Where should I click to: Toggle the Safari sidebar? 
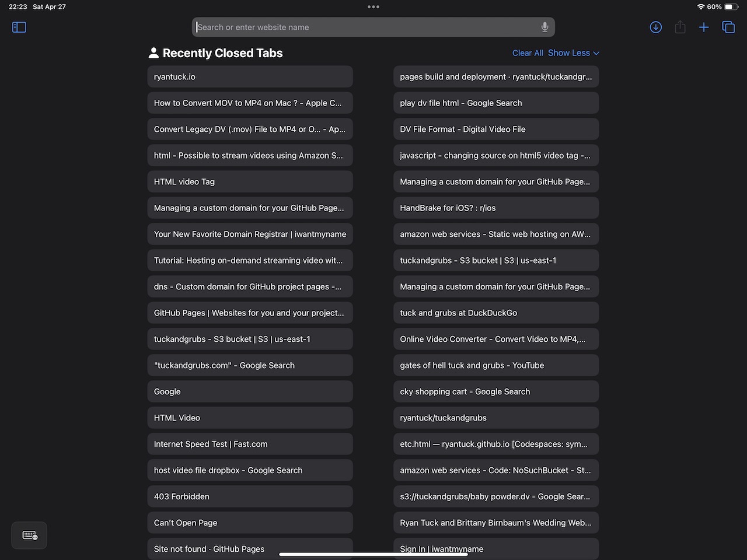pyautogui.click(x=19, y=27)
